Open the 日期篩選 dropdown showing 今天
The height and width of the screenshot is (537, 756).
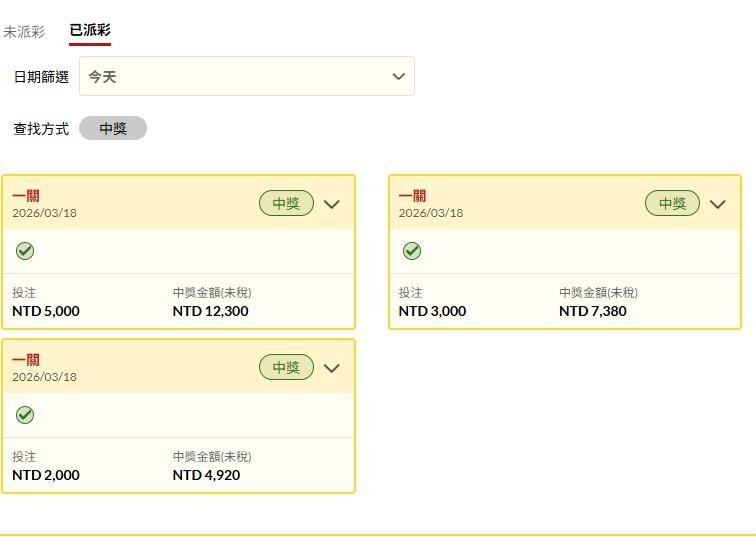[246, 77]
